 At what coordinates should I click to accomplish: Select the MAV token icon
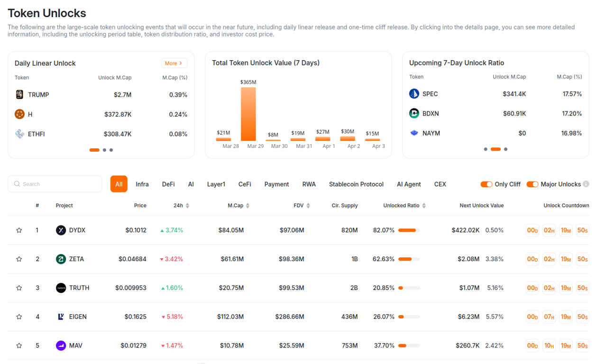(61, 346)
